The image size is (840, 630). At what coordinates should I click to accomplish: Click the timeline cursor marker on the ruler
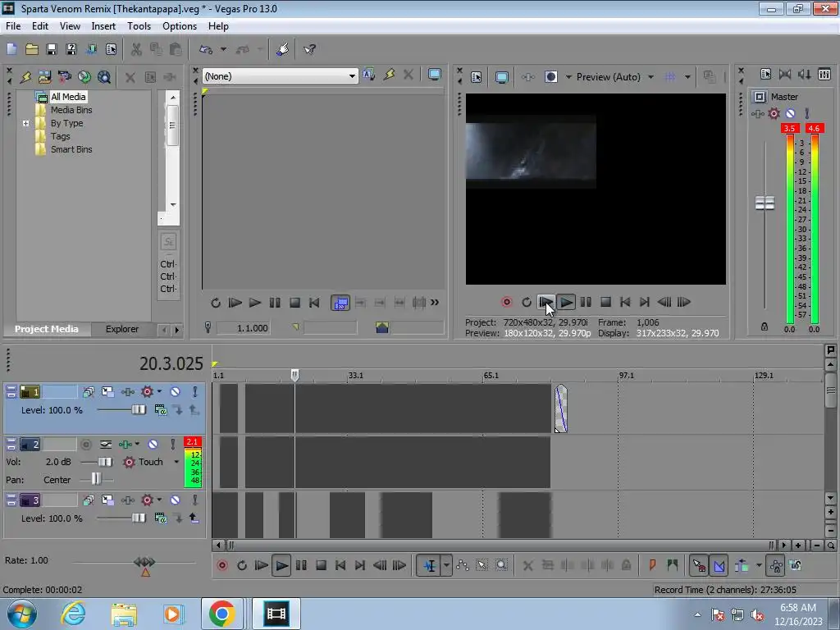coord(294,375)
